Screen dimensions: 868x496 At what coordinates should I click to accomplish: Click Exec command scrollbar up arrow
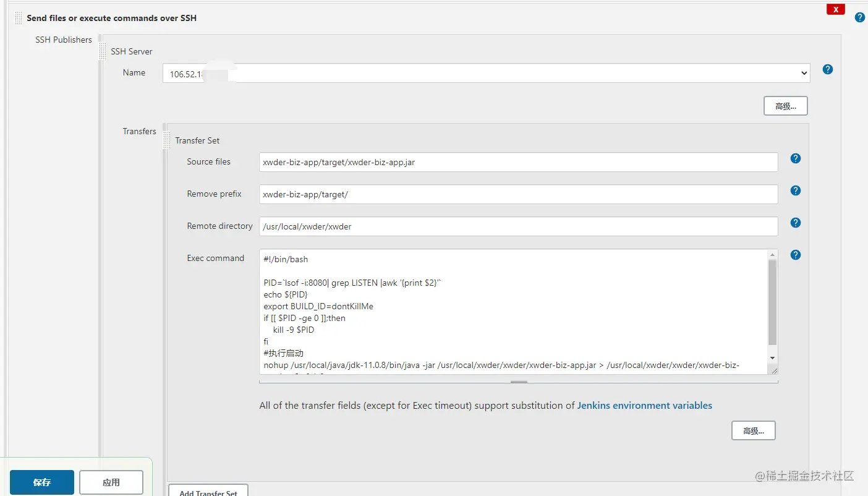(x=772, y=255)
